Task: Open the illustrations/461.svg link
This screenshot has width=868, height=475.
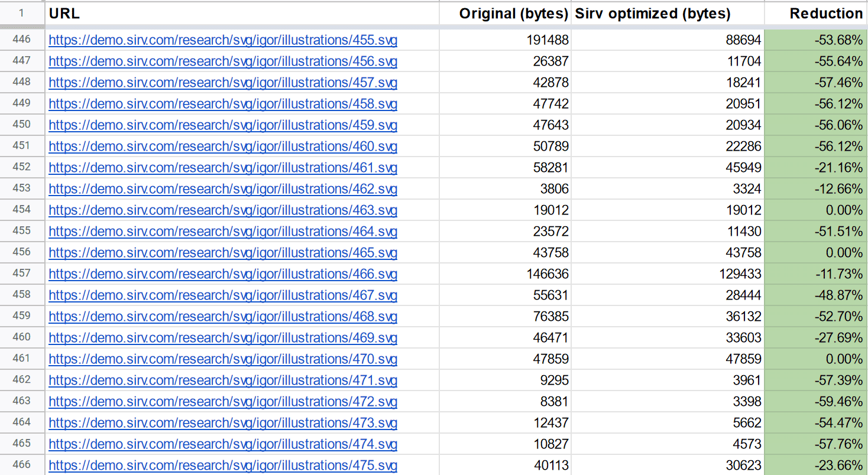Action: tap(223, 168)
